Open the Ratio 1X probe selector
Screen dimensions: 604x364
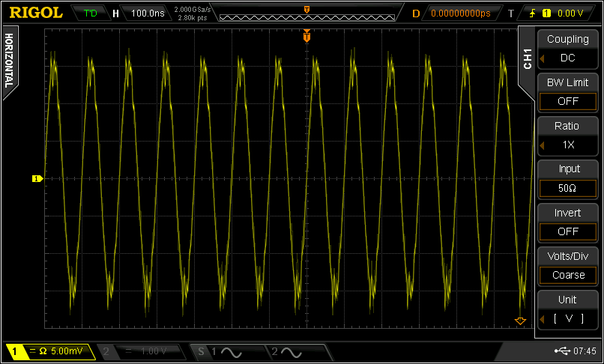[567, 145]
